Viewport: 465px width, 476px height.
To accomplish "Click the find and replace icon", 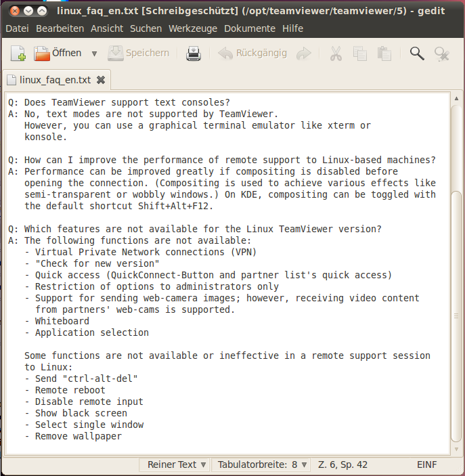I will point(442,53).
